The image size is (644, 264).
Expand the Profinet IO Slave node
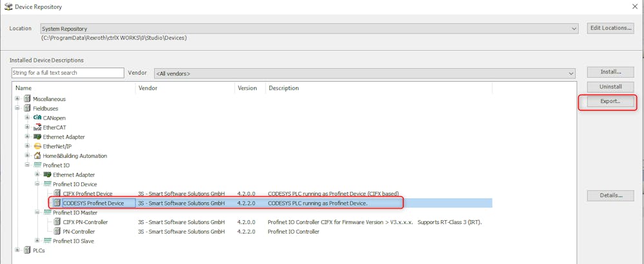point(37,241)
